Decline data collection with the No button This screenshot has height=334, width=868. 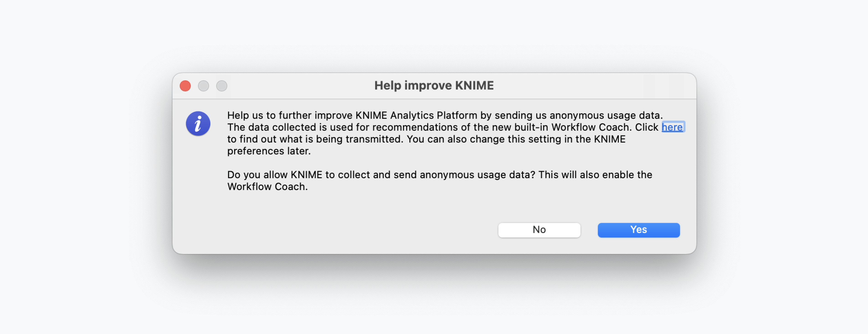click(x=539, y=230)
